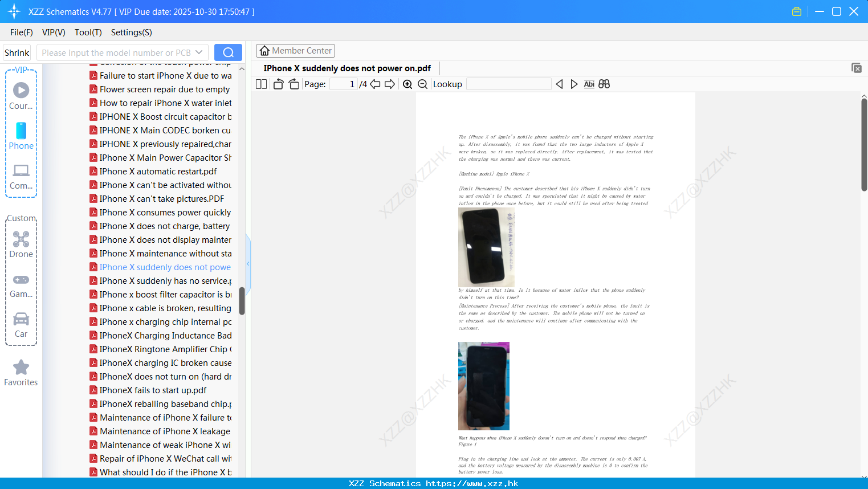Rotate the page counterclockwise
868x489 pixels.
pos(278,84)
